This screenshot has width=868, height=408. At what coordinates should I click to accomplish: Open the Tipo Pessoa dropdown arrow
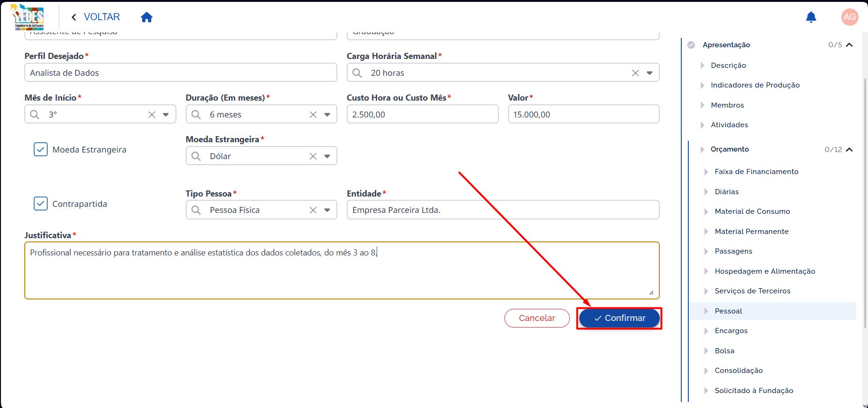[x=327, y=210]
